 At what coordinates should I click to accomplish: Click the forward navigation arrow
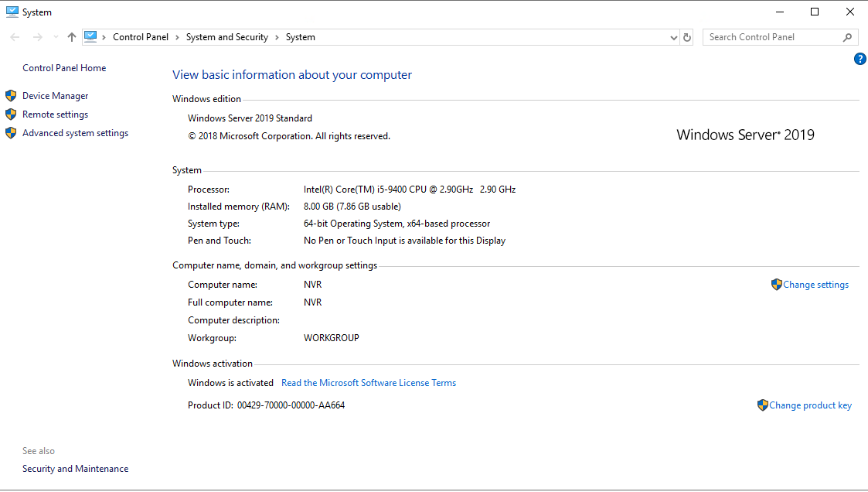[x=38, y=37]
